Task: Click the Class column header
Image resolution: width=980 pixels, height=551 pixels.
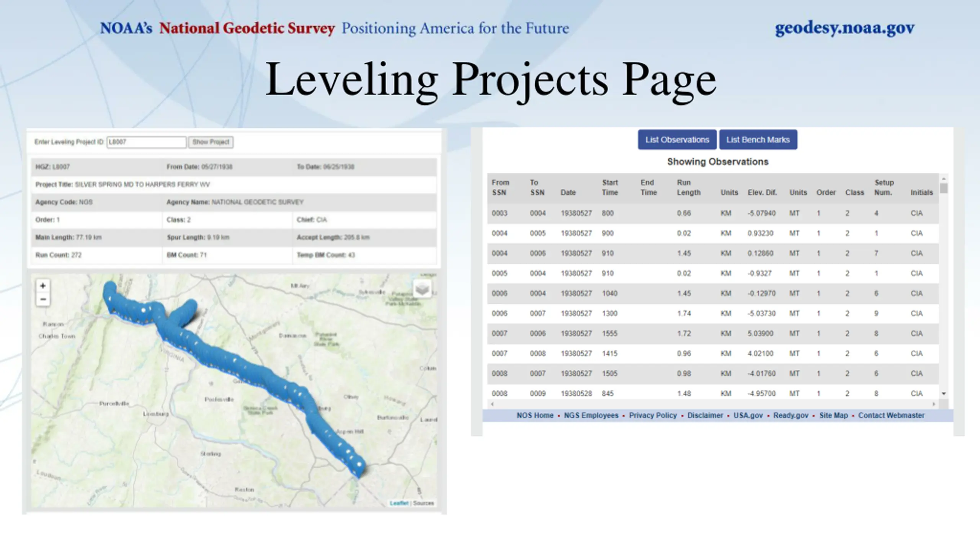Action: tap(854, 192)
